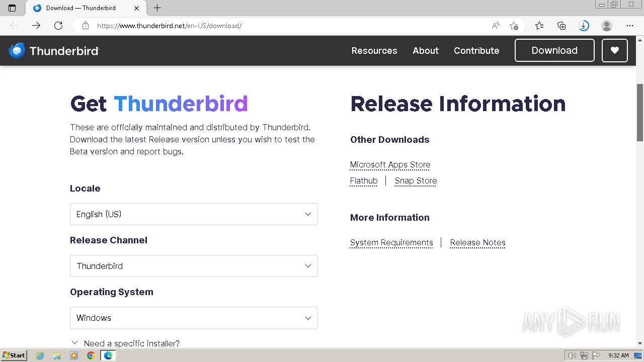Open Read aloud icon in address bar

496,26
